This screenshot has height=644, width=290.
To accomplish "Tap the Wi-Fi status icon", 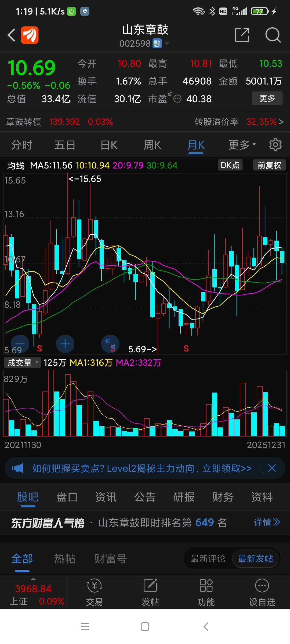I will [198, 11].
